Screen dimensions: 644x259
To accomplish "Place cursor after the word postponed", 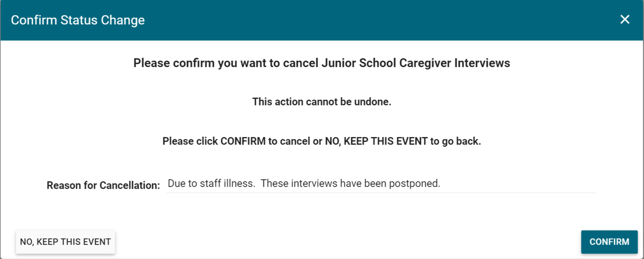I will click(442, 183).
